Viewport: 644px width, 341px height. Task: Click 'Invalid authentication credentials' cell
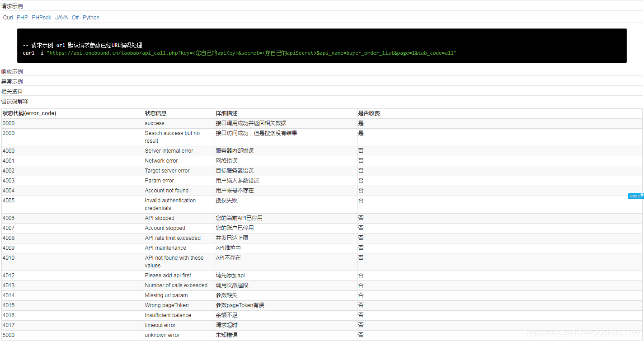click(179, 205)
